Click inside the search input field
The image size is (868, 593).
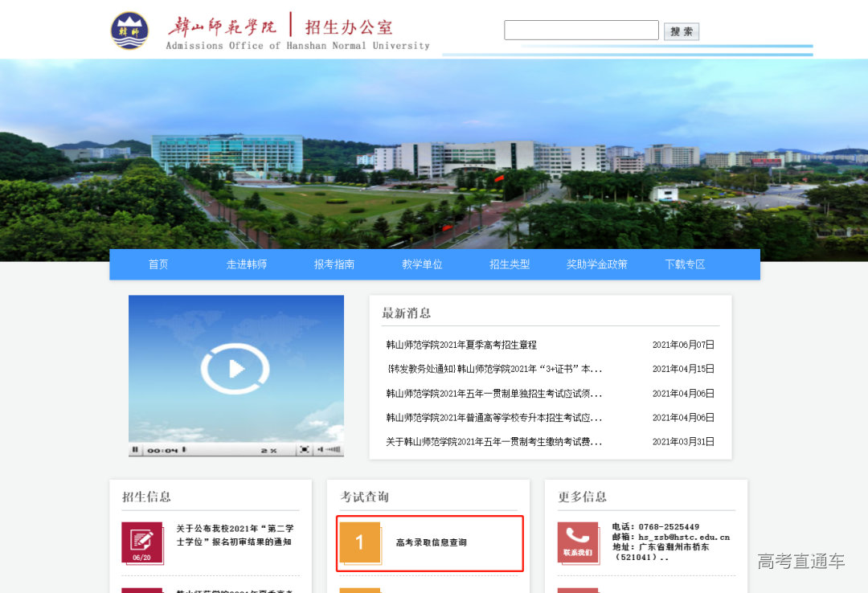(580, 30)
